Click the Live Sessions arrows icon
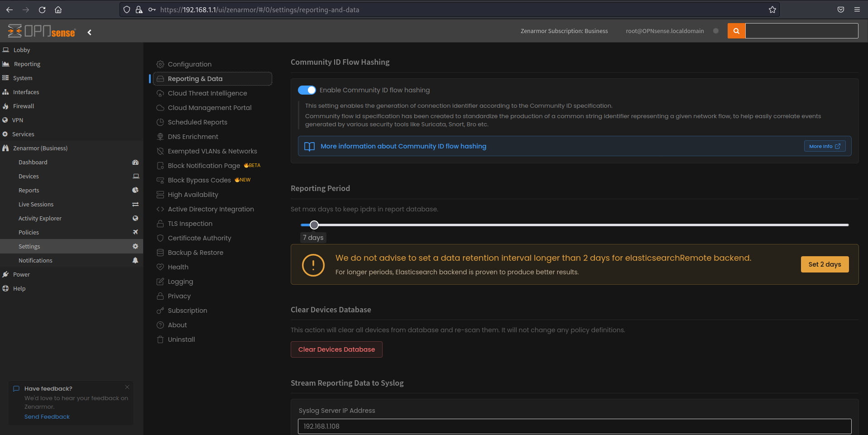The image size is (868, 435). tap(135, 204)
